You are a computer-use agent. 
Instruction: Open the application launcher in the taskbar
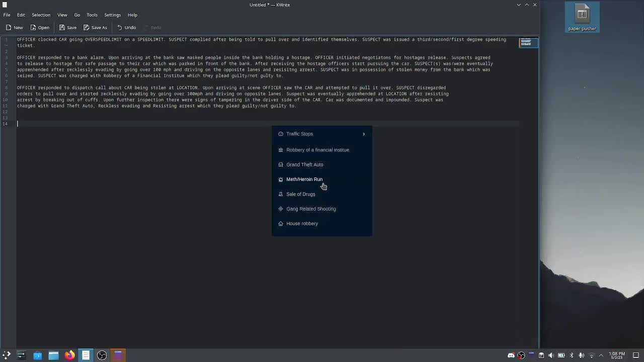pyautogui.click(x=7, y=355)
